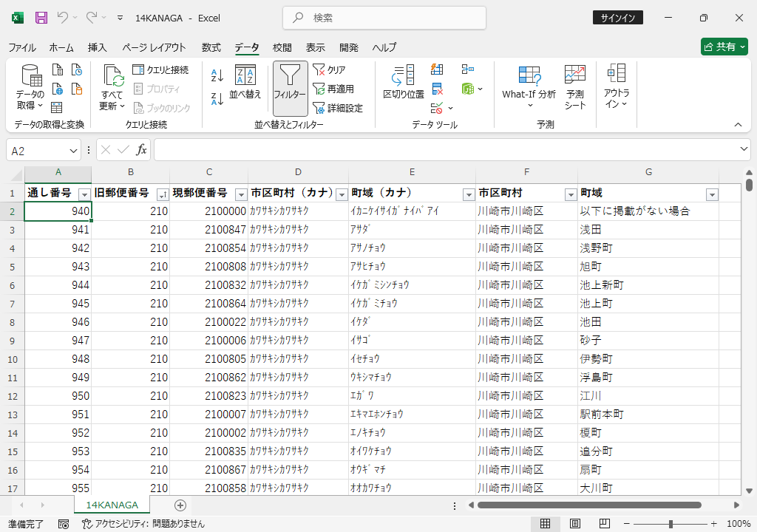Open the 現郵便番号 filter dropdown
The width and height of the screenshot is (757, 532).
(241, 194)
